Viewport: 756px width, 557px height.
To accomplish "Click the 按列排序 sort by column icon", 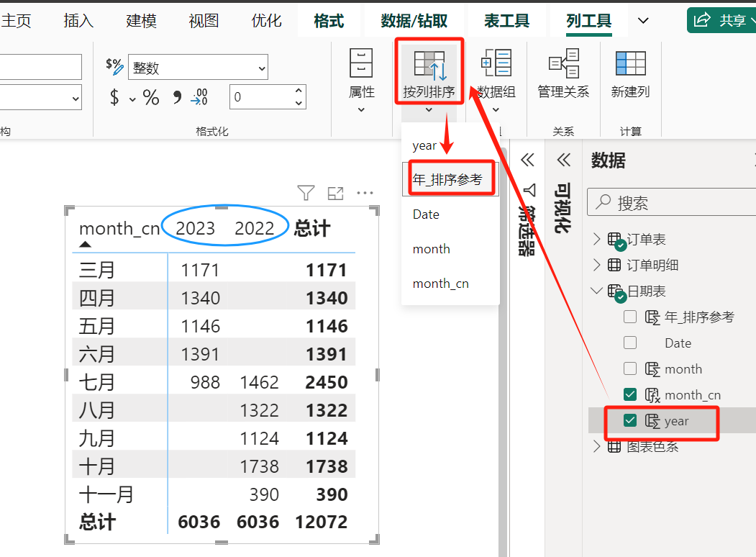I will (x=429, y=65).
